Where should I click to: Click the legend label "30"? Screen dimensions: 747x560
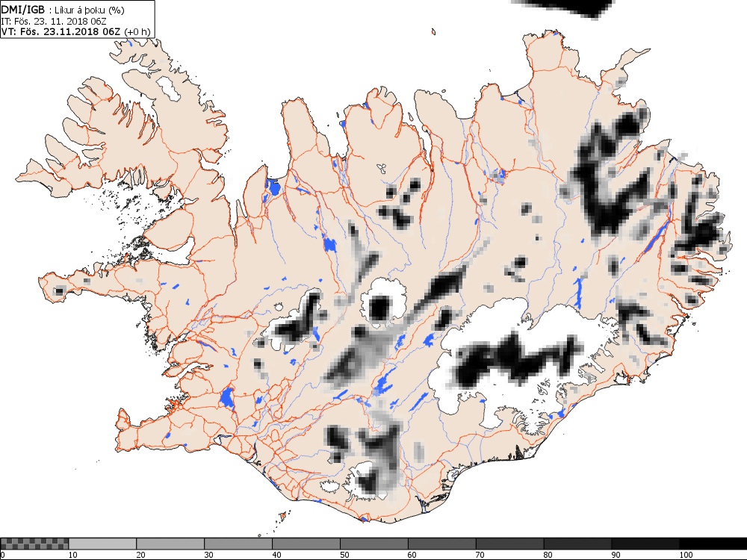click(x=208, y=555)
